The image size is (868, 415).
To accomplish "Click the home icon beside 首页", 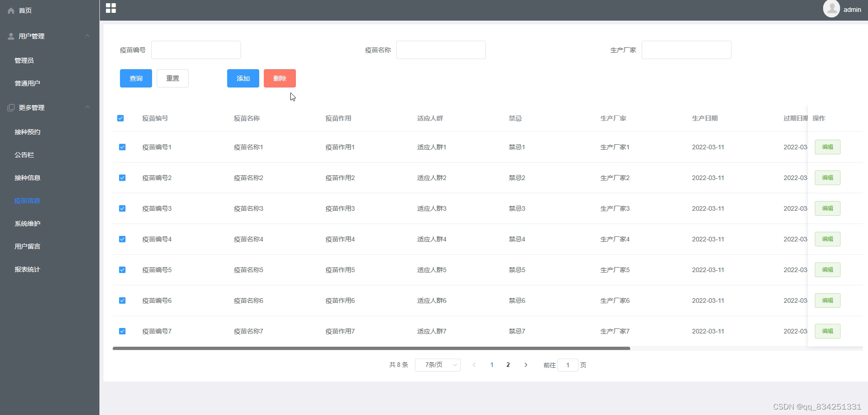I will point(11,11).
